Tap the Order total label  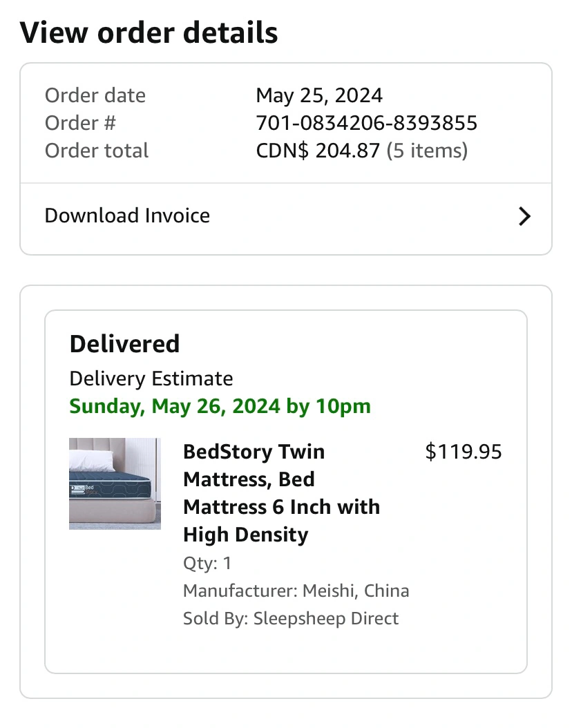pos(97,151)
